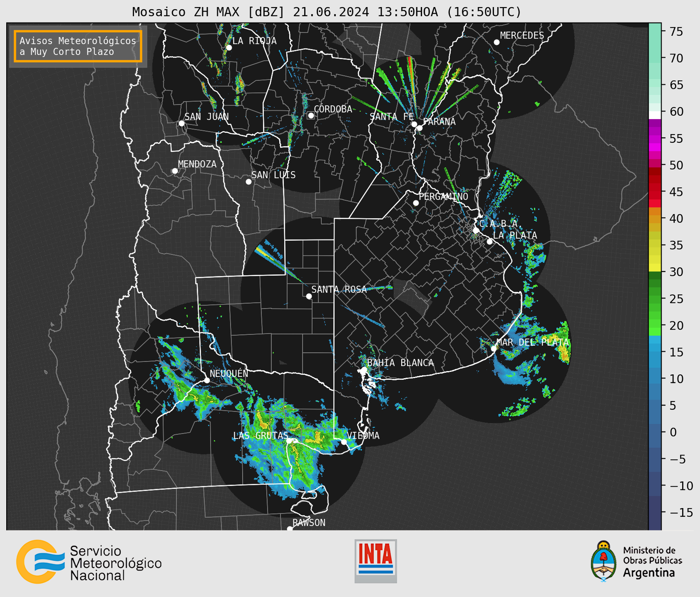Click the Córdoba city marker
The height and width of the screenshot is (597, 700).
(x=311, y=115)
